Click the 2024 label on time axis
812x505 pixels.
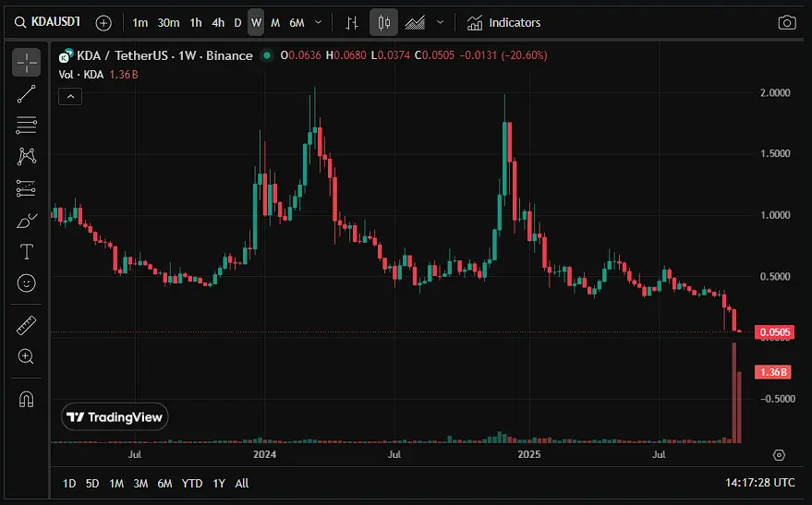pos(264,454)
